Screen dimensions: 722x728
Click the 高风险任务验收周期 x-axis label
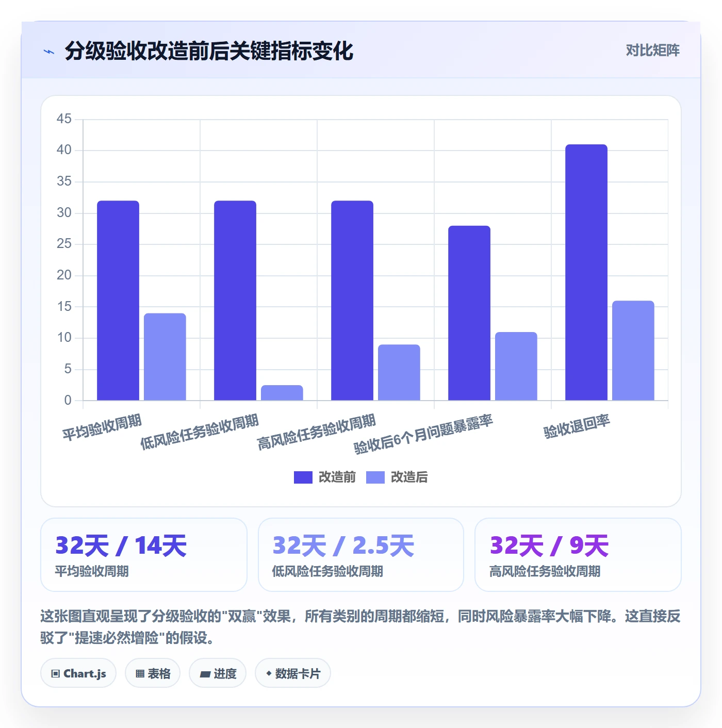[317, 432]
